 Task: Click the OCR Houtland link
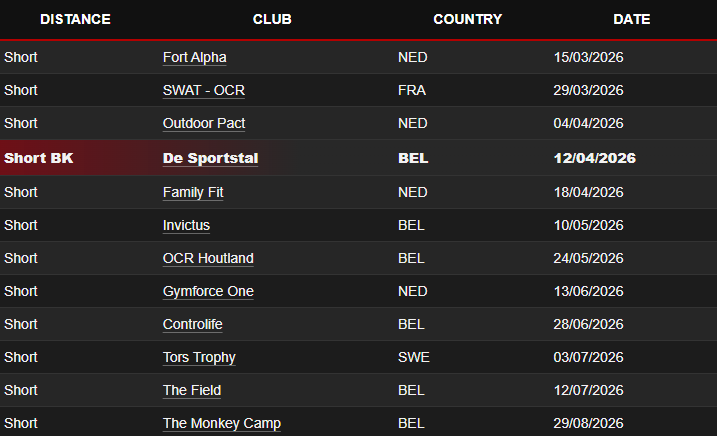click(208, 258)
